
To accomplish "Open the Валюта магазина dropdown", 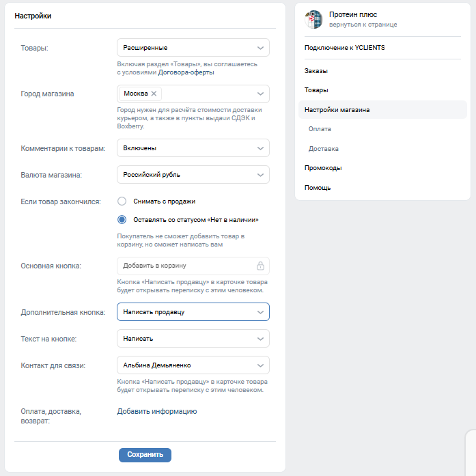I will coord(193,175).
